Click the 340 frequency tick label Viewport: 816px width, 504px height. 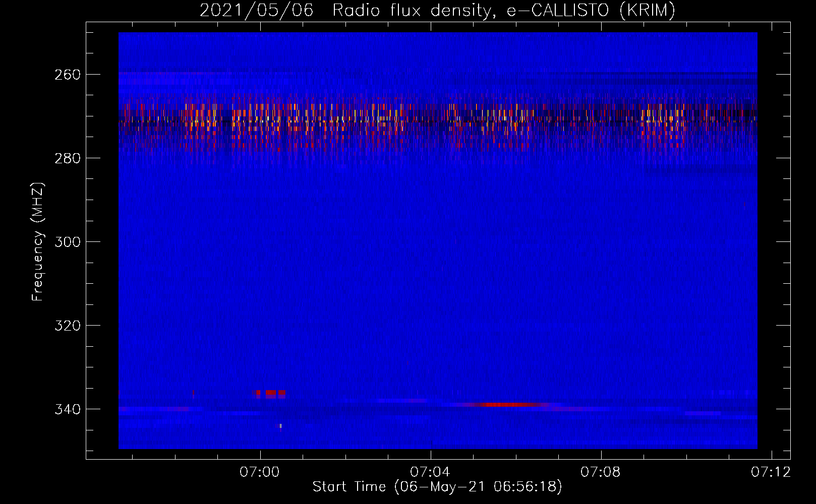(68, 409)
